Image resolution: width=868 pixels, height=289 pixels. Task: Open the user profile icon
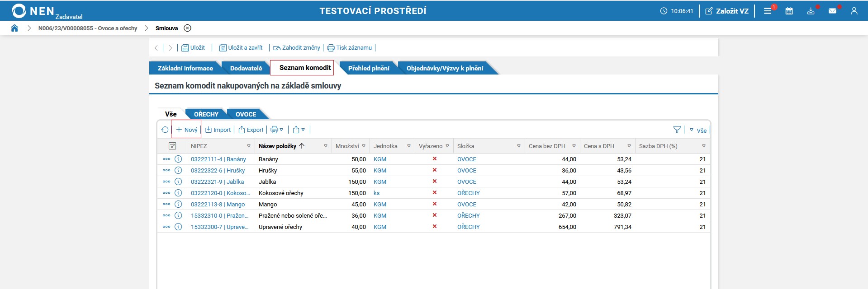pyautogui.click(x=854, y=11)
